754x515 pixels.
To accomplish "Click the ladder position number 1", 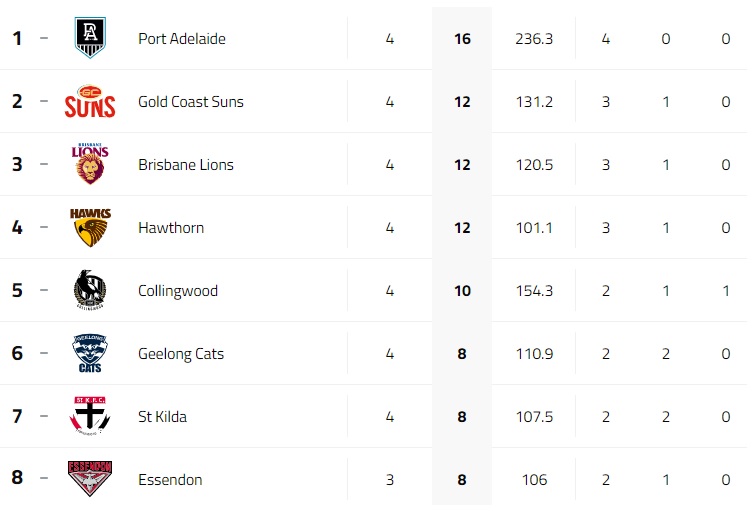I will pos(16,39).
